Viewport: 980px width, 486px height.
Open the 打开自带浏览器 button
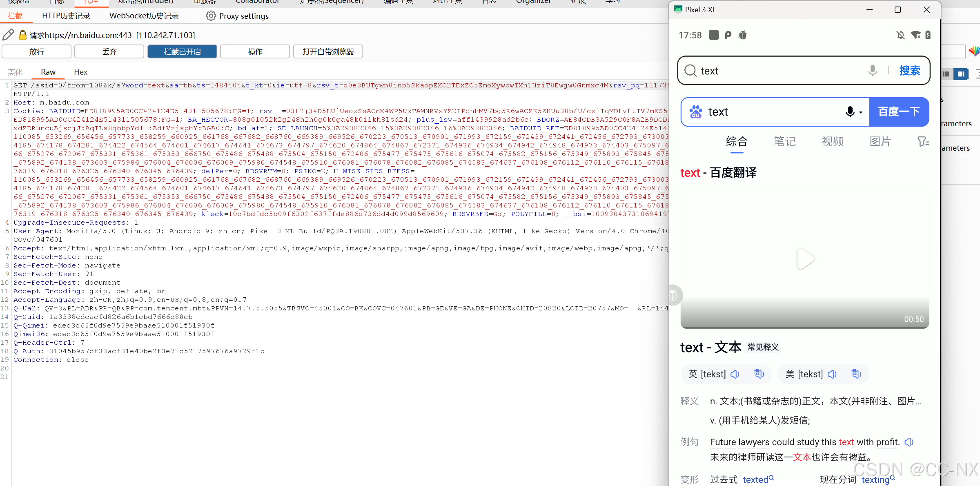point(328,52)
